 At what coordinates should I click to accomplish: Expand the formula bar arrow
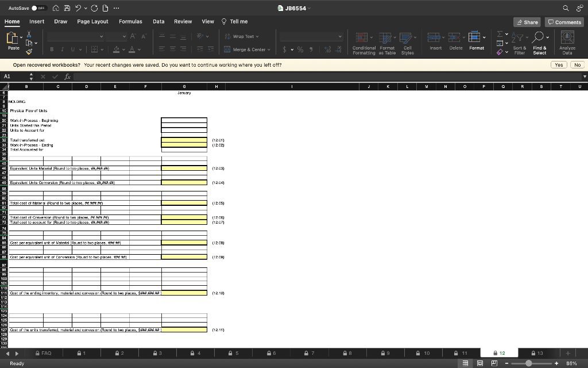click(x=584, y=76)
